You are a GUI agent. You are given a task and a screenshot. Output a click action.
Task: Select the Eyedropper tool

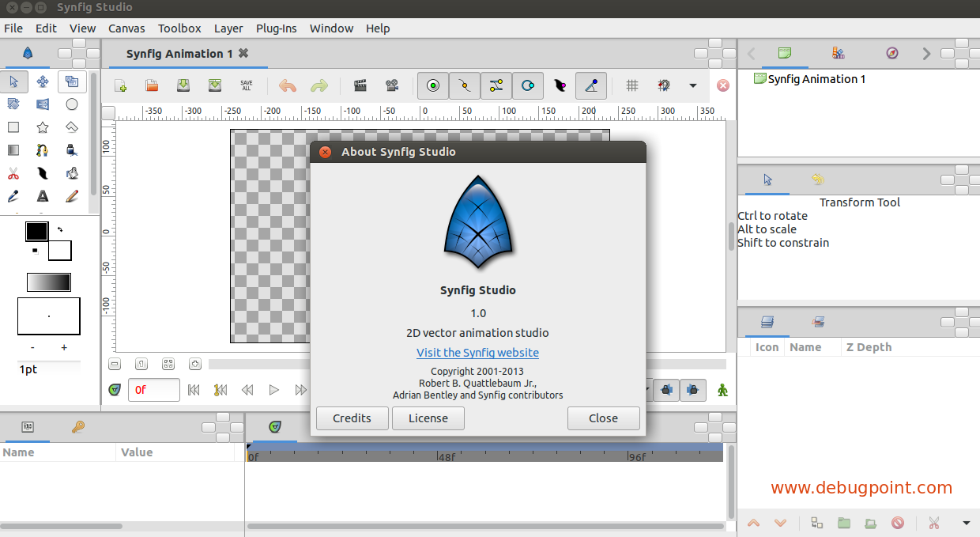[13, 195]
